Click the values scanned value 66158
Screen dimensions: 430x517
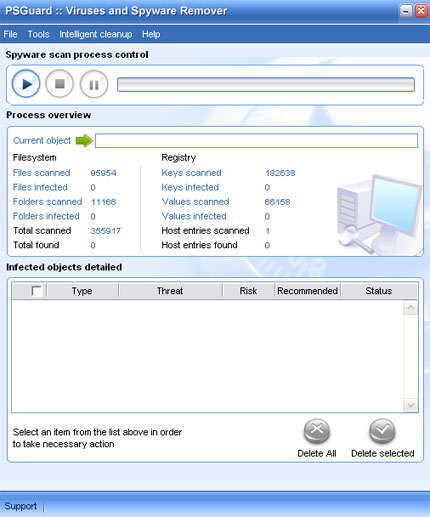pyautogui.click(x=277, y=202)
